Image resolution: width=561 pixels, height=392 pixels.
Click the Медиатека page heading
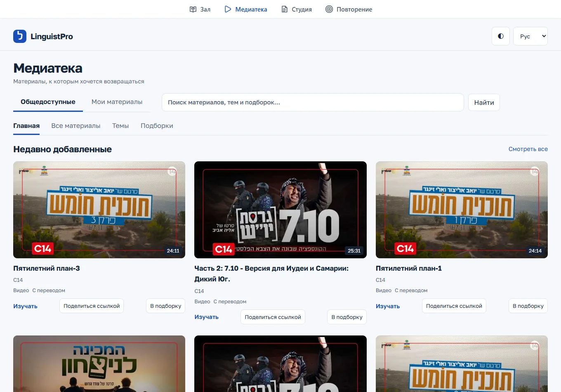48,68
